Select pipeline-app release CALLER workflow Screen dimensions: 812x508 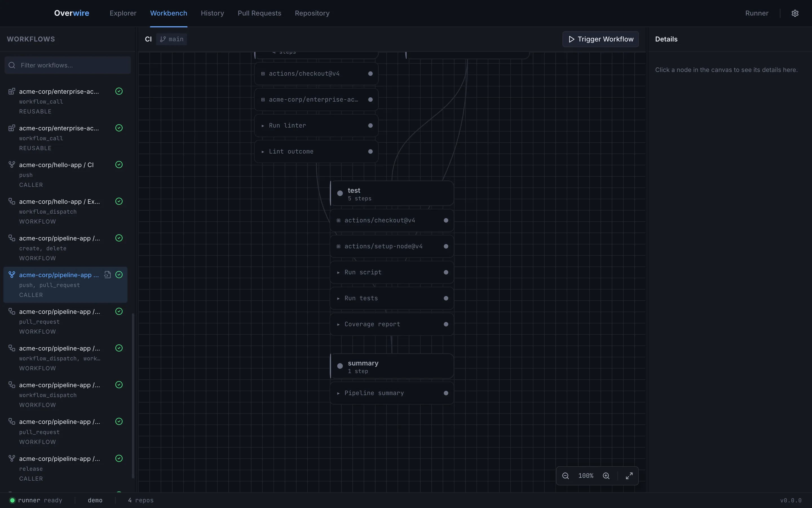coord(65,468)
